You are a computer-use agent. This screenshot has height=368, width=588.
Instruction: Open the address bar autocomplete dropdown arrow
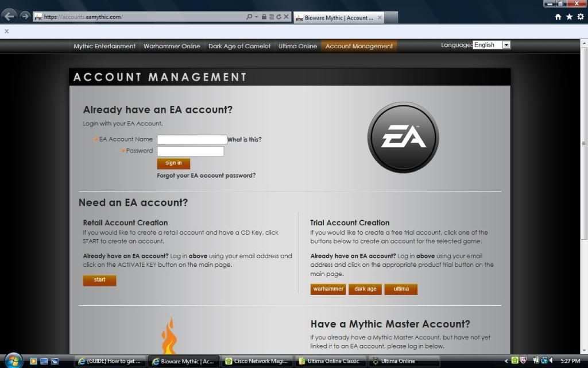click(257, 17)
